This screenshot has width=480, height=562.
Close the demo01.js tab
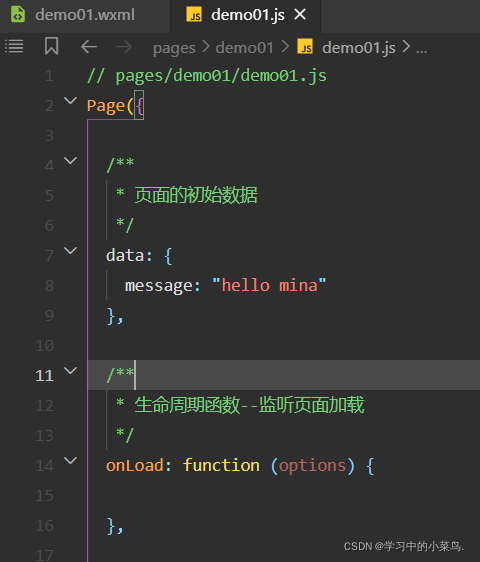(x=300, y=15)
